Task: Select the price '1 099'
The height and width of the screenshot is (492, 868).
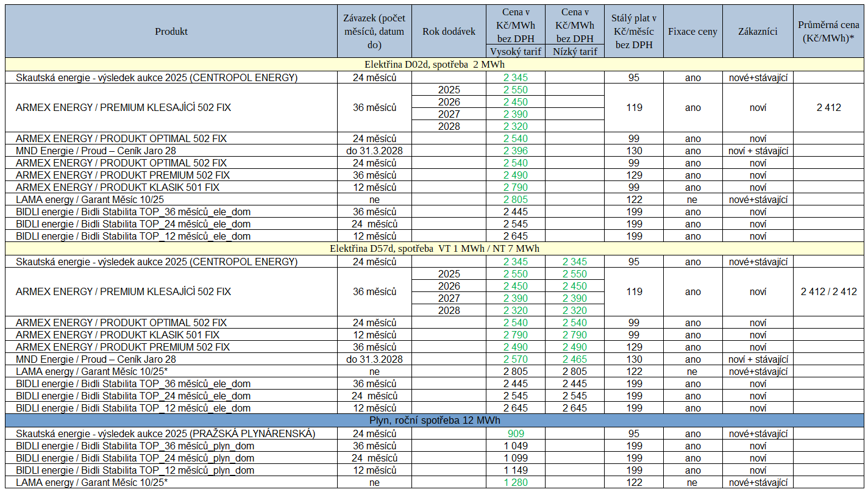Action: coord(516,458)
